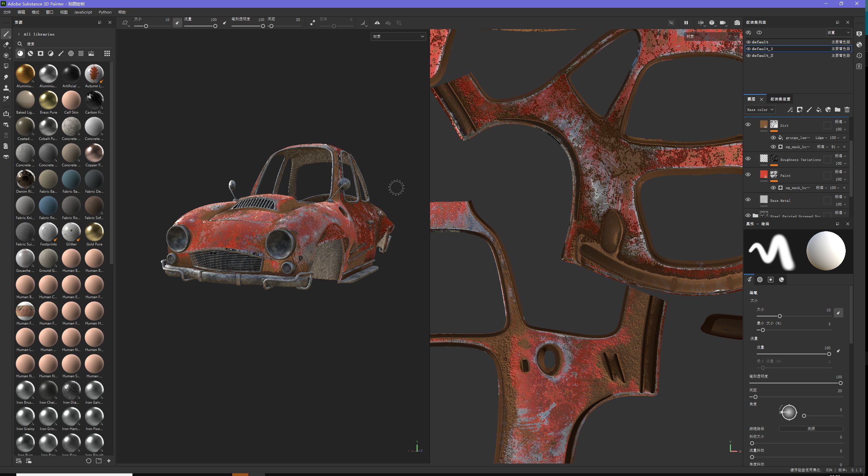The image size is (868, 476).
Task: Toggle horizontal symmetry in top toolbar
Action: pos(377,23)
